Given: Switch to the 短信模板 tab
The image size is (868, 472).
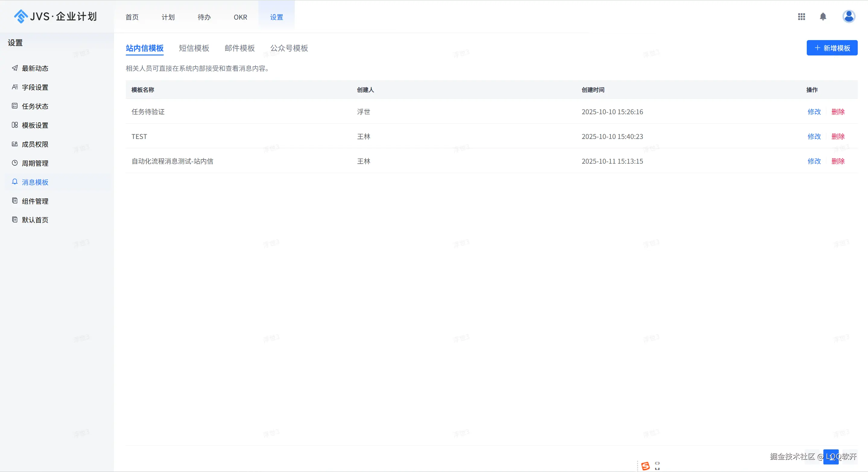Looking at the screenshot, I should coord(194,48).
